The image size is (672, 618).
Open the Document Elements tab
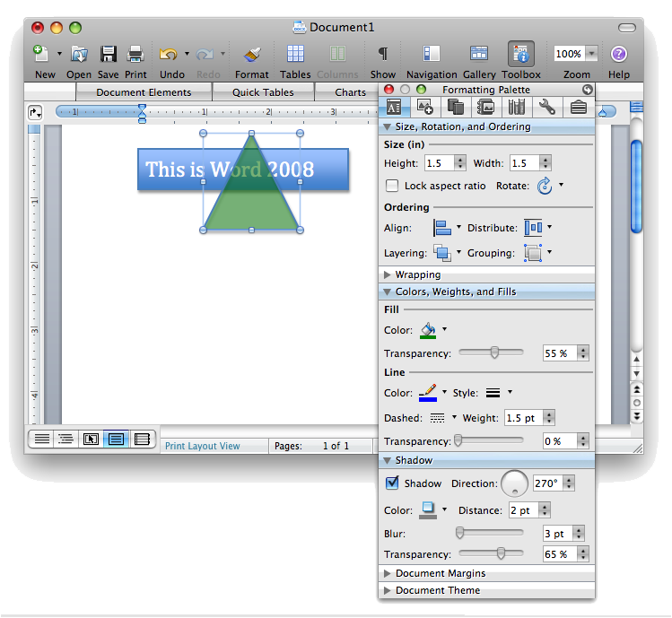(144, 92)
